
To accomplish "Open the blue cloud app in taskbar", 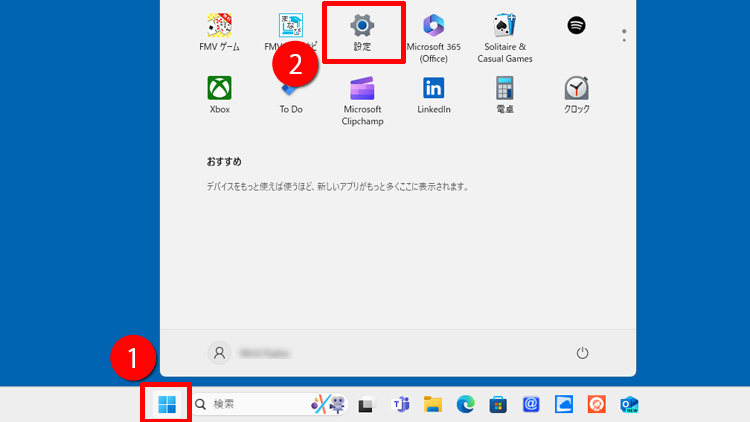I will tap(564, 405).
